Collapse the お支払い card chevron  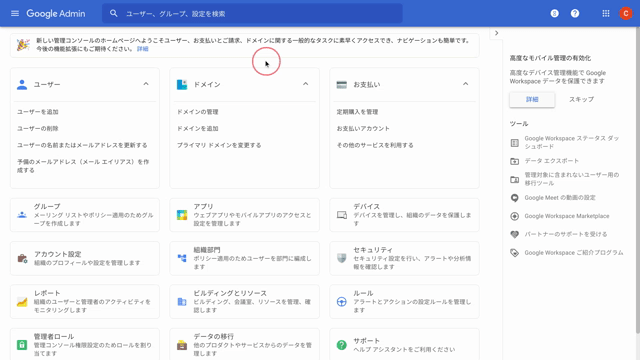click(x=465, y=84)
